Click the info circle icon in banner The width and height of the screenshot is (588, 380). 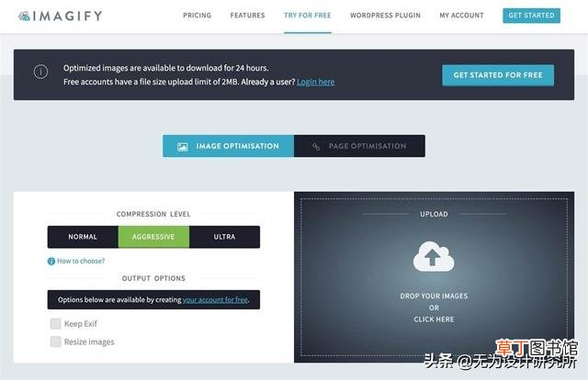[x=40, y=72]
